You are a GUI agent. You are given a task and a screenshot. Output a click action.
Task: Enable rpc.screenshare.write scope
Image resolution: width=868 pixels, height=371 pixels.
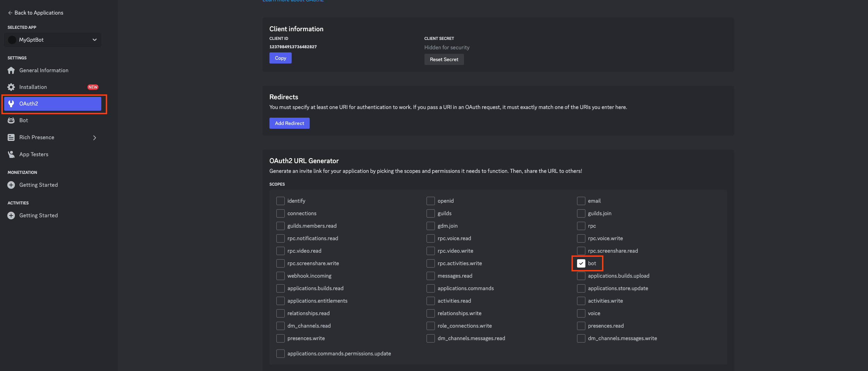click(x=281, y=263)
